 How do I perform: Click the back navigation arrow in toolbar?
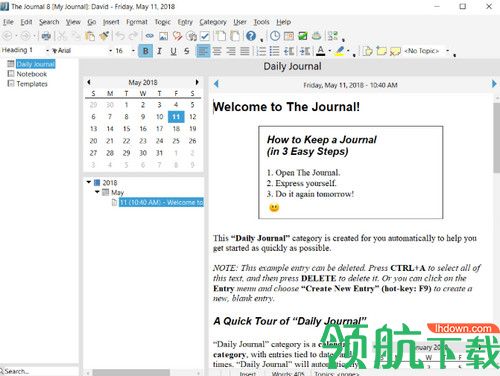(x=7, y=36)
